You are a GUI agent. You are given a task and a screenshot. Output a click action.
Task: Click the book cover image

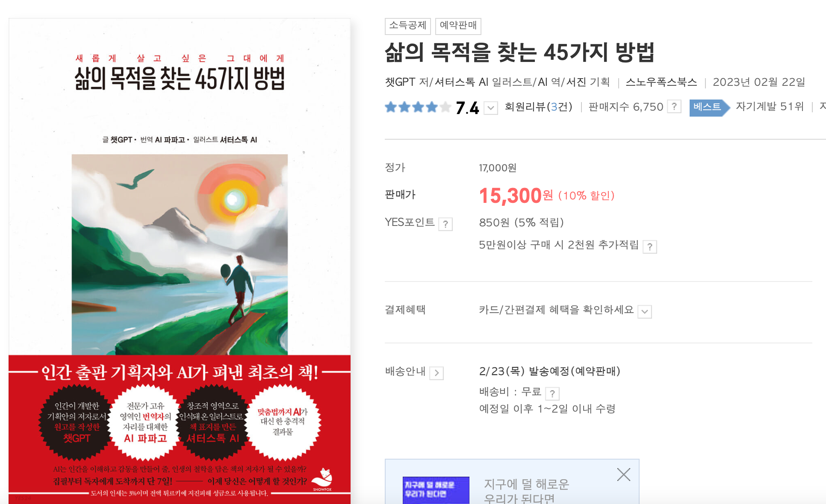coord(180,261)
